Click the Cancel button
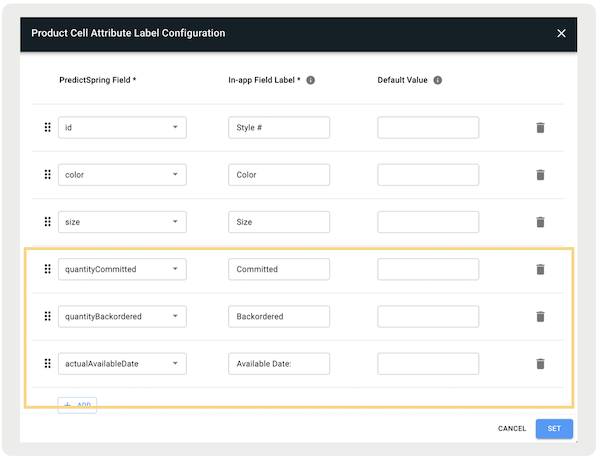 coord(512,428)
